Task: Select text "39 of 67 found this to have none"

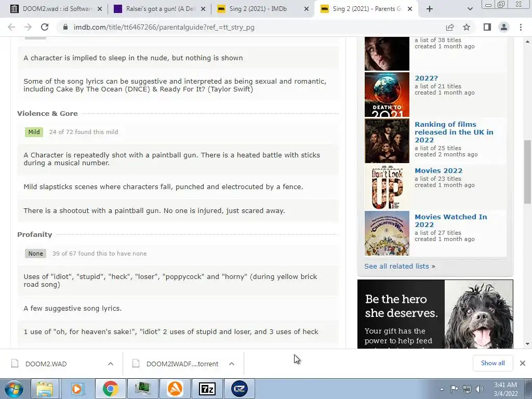Action: point(99,254)
